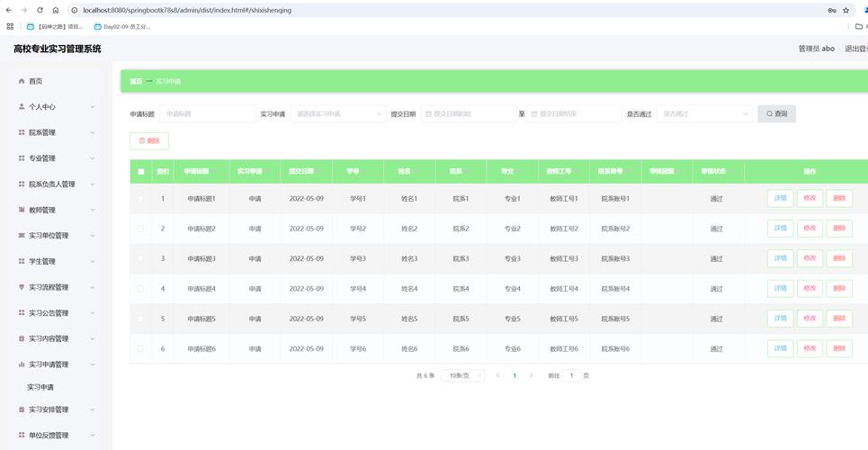Toggle the select-all checkbox in table header
This screenshot has width=868, height=450.
pyautogui.click(x=140, y=171)
